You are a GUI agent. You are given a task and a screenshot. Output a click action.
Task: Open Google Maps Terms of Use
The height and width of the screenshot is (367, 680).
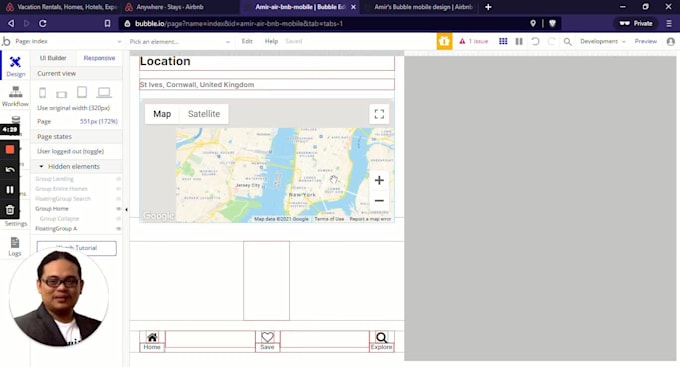(x=329, y=219)
